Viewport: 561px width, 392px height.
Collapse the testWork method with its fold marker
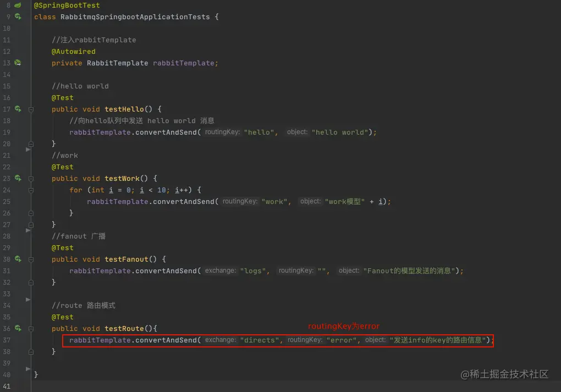point(31,179)
